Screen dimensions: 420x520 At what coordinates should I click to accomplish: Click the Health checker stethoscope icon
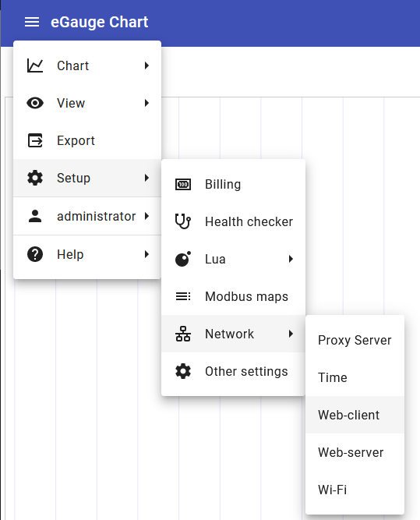[x=183, y=221]
